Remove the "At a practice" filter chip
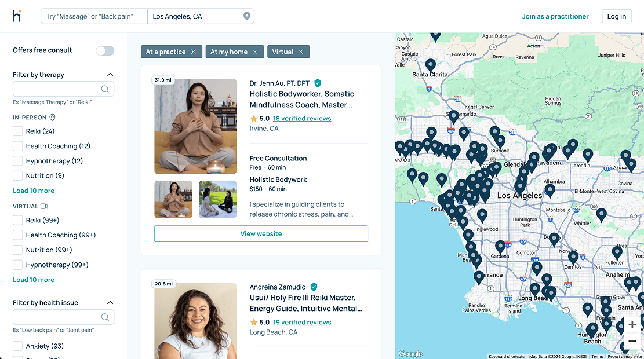The width and height of the screenshot is (644, 359). pos(194,52)
